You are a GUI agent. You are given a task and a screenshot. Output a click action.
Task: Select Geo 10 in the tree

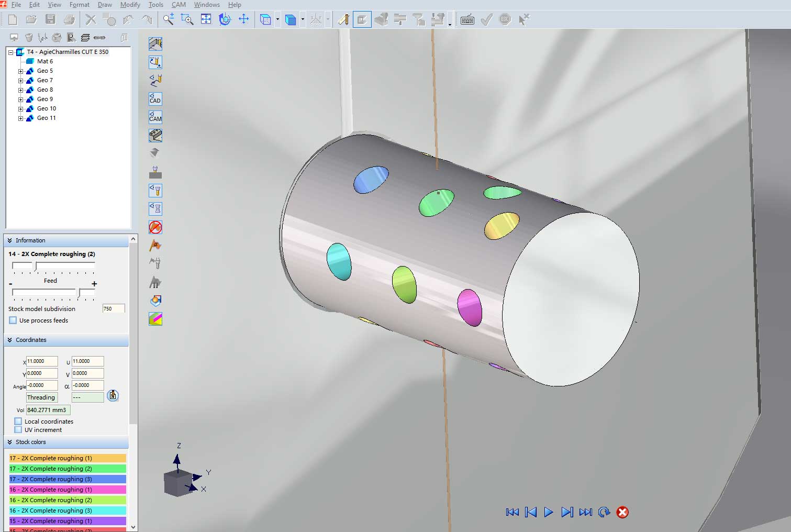pyautogui.click(x=46, y=108)
